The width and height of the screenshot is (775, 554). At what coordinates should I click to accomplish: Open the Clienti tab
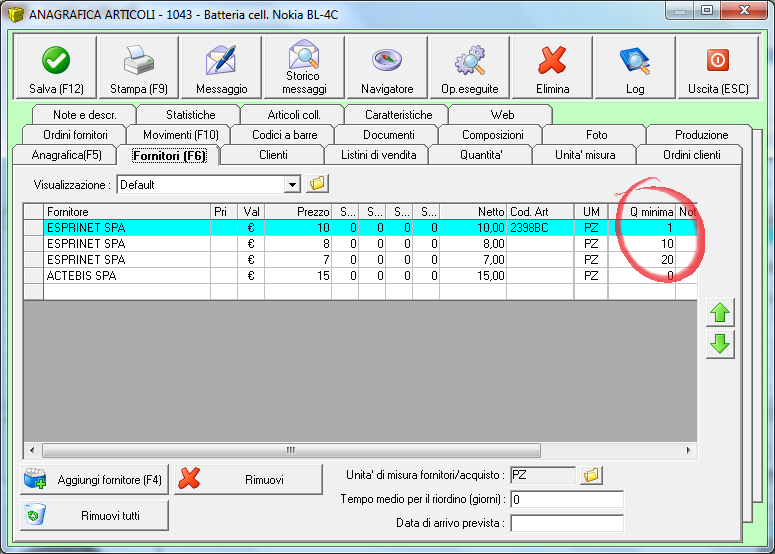pos(273,155)
